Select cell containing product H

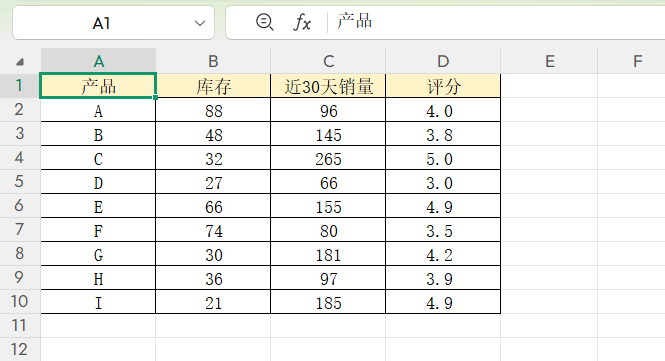click(98, 278)
